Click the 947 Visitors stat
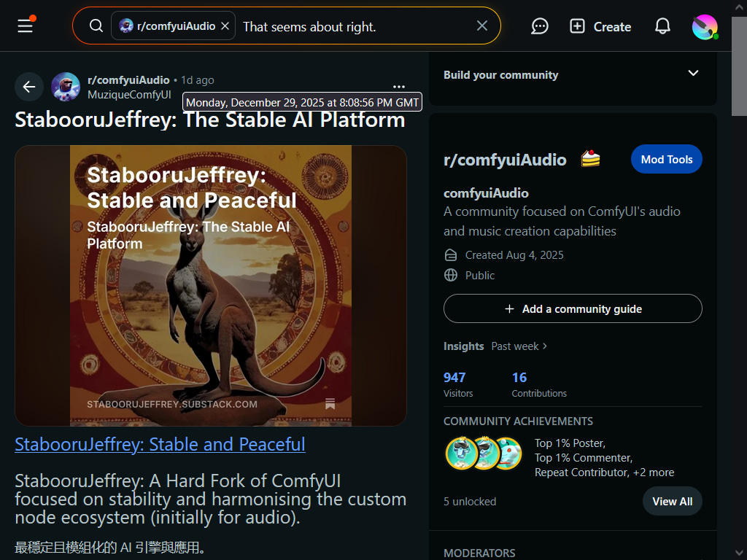This screenshot has height=560, width=747. pyautogui.click(x=458, y=385)
